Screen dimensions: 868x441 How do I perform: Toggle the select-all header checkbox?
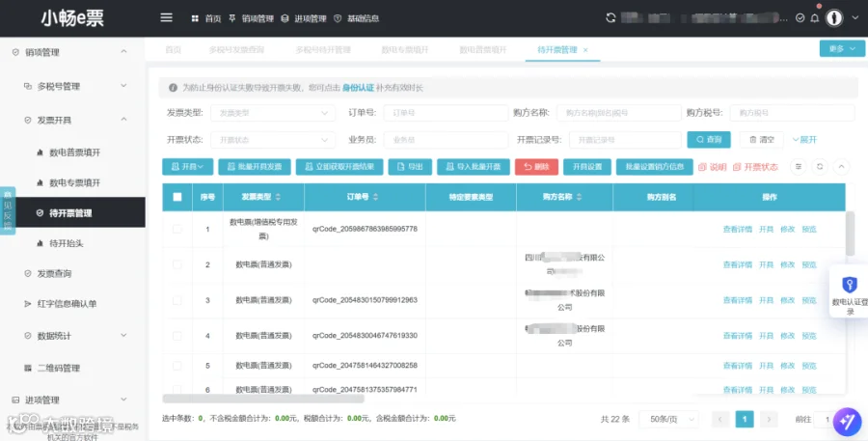point(177,197)
